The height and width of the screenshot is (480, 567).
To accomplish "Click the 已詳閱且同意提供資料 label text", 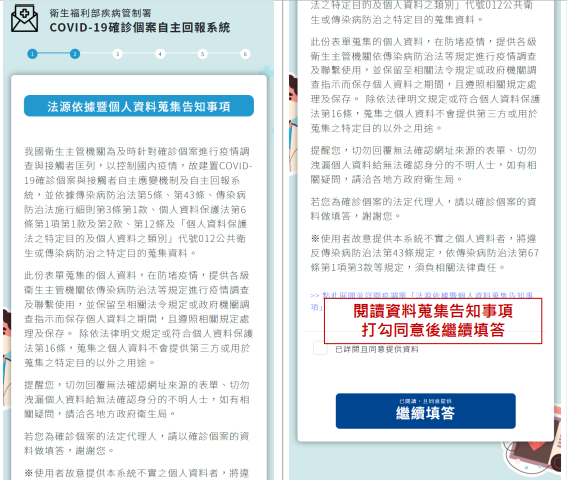I will (x=377, y=349).
